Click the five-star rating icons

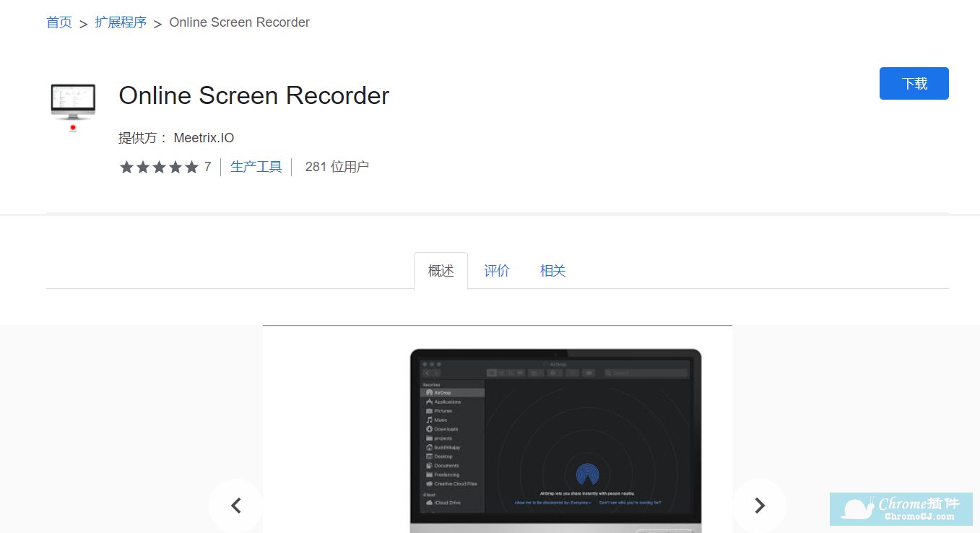pyautogui.click(x=159, y=168)
